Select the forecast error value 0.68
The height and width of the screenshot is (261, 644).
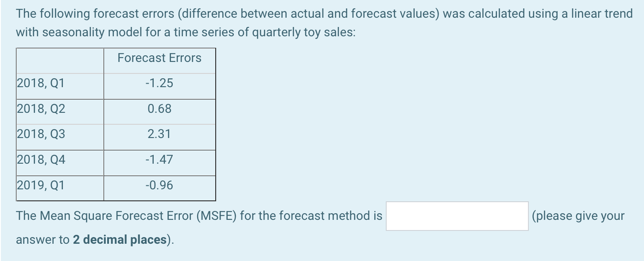(159, 109)
